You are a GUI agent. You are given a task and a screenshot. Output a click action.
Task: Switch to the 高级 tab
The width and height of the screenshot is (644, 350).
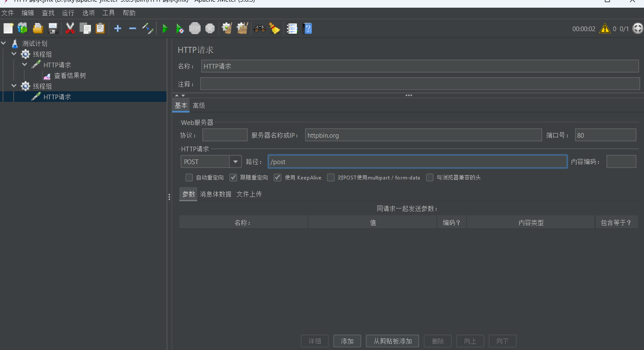[199, 105]
